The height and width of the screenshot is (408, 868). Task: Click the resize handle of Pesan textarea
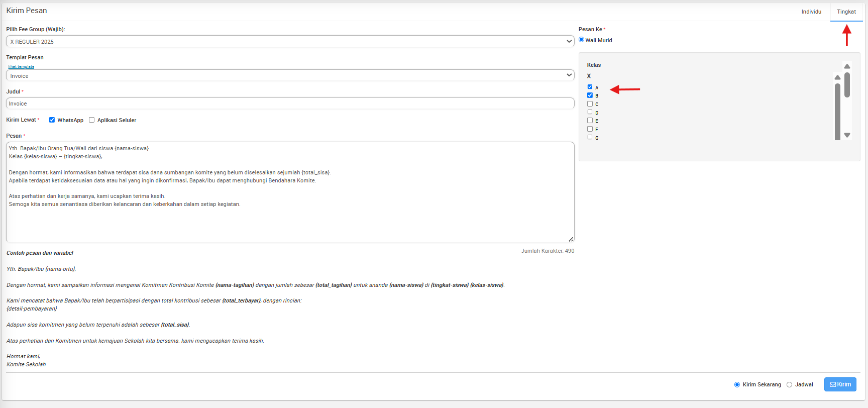[571, 240]
